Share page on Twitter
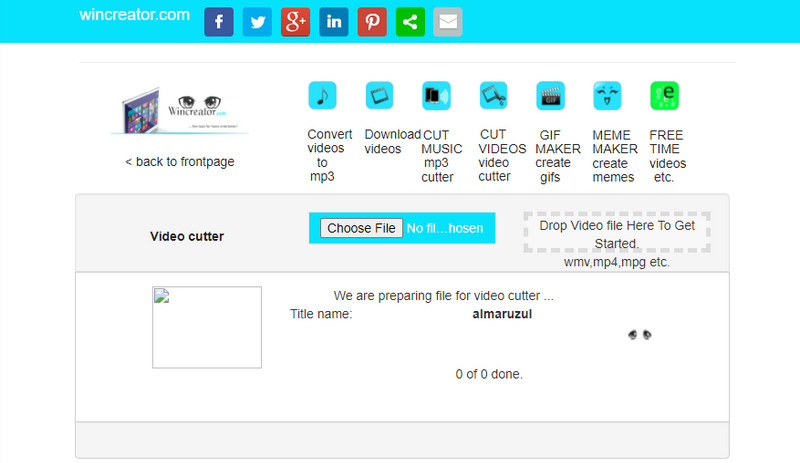The image size is (800, 463). [257, 22]
